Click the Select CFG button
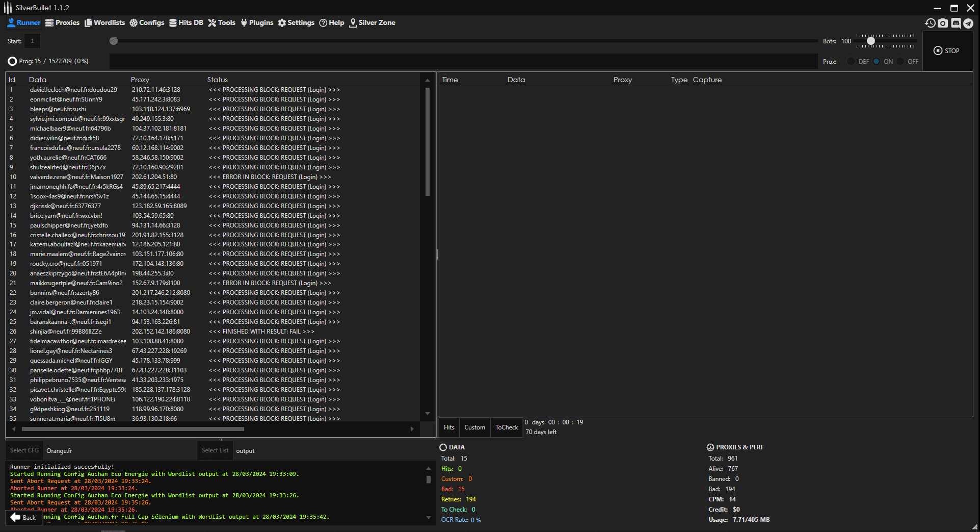 tap(24, 450)
